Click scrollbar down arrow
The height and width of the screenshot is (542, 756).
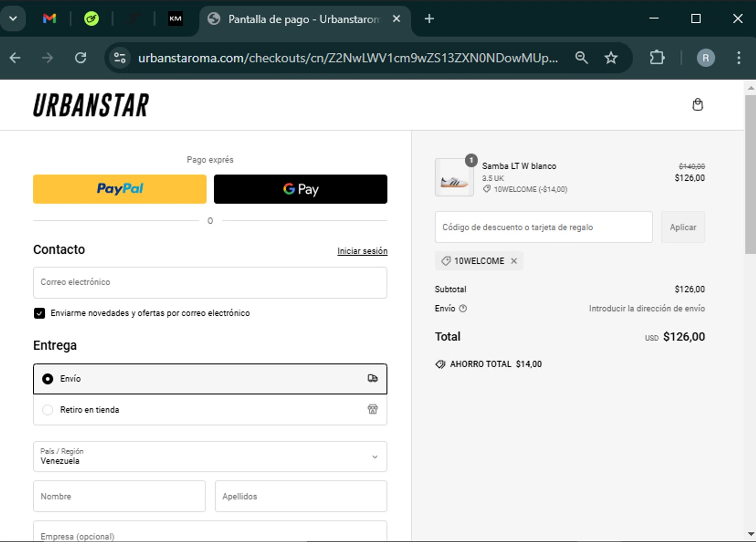750,534
